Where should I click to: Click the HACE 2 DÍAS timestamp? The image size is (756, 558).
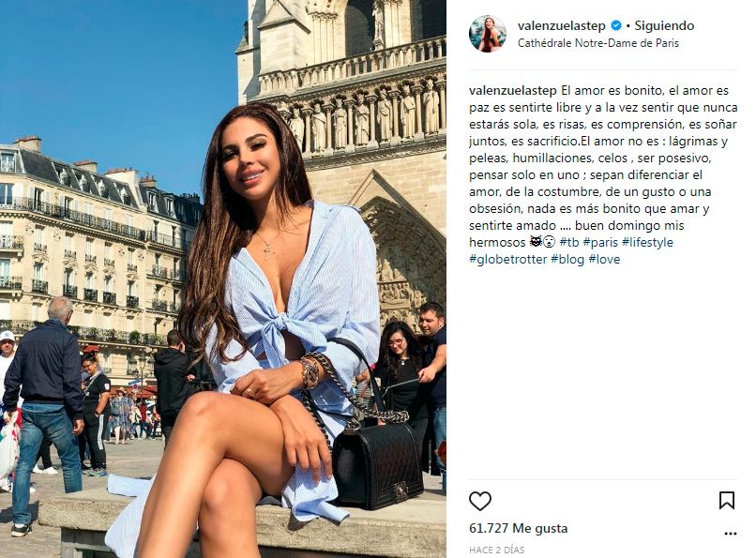pos(496,550)
